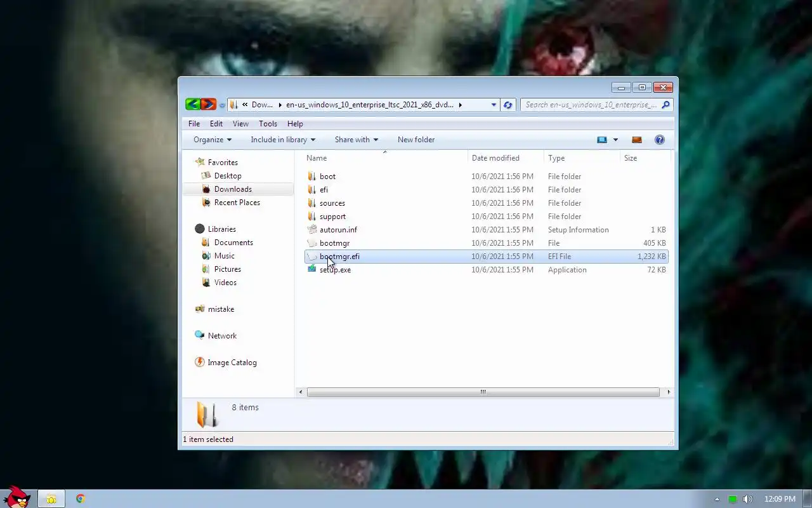The width and height of the screenshot is (812, 508).
Task: Open the View menu
Action: coord(240,124)
